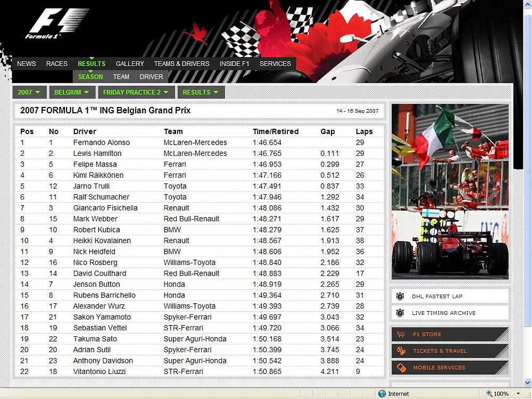Click the Time/Retired column header
This screenshot has height=399, width=532.
click(276, 131)
